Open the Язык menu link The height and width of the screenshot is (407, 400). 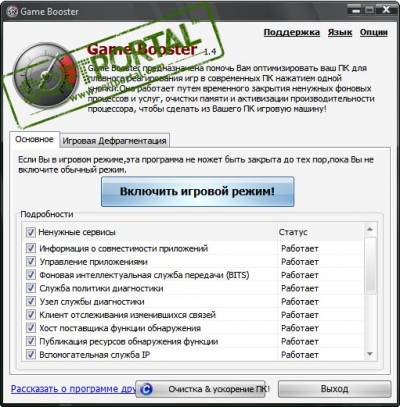tap(340, 32)
